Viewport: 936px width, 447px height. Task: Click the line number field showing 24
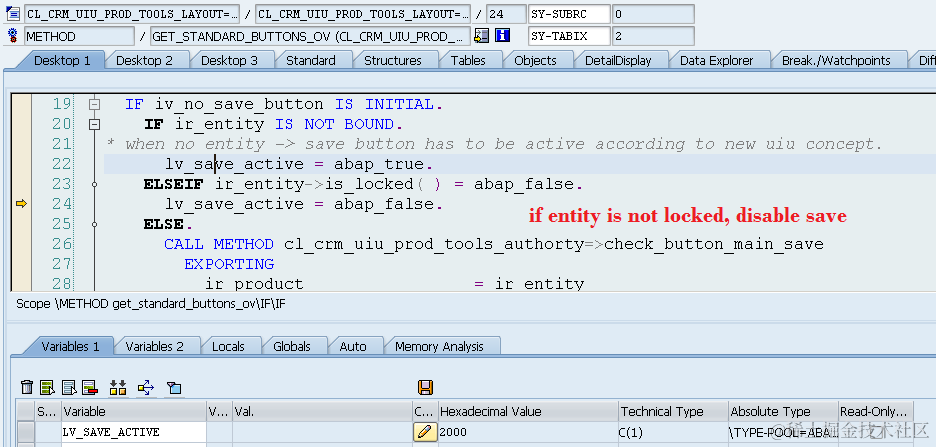tap(506, 14)
